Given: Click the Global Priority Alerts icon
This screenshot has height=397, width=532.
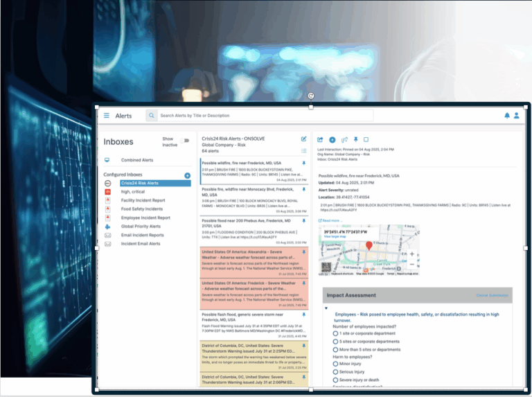Looking at the screenshot, I should (x=107, y=227).
